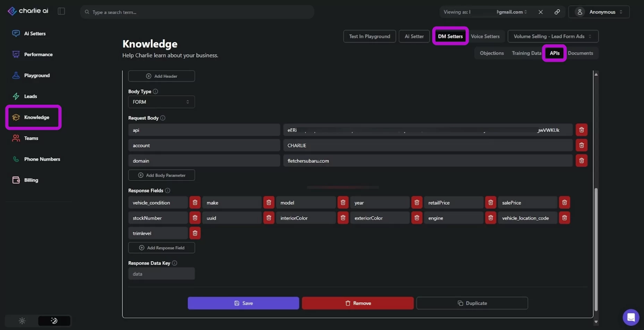Delete the domain body parameter

click(x=582, y=160)
